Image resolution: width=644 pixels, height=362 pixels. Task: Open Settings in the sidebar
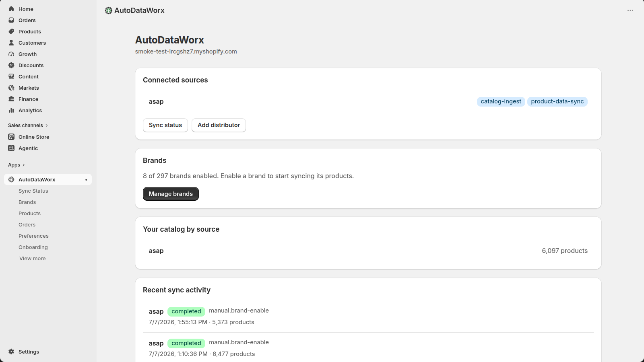[x=29, y=352]
